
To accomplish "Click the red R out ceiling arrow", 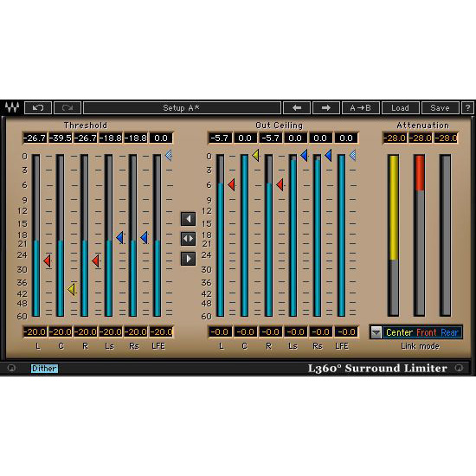I will 280,184.
